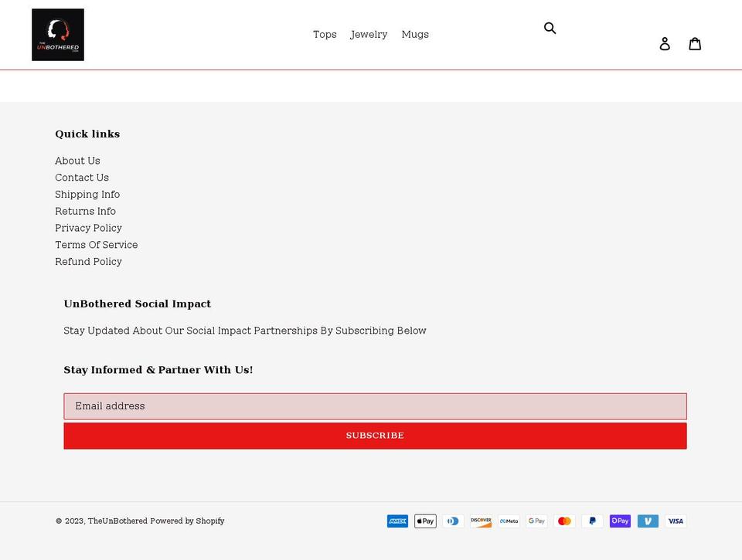The height and width of the screenshot is (560, 742).
Task: View the Terms Of Service link
Action: point(97,245)
